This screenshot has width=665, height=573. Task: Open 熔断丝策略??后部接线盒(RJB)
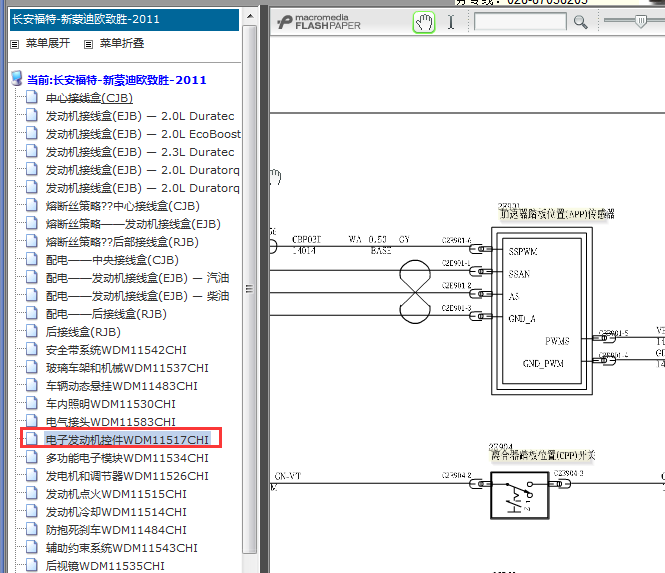(x=122, y=242)
